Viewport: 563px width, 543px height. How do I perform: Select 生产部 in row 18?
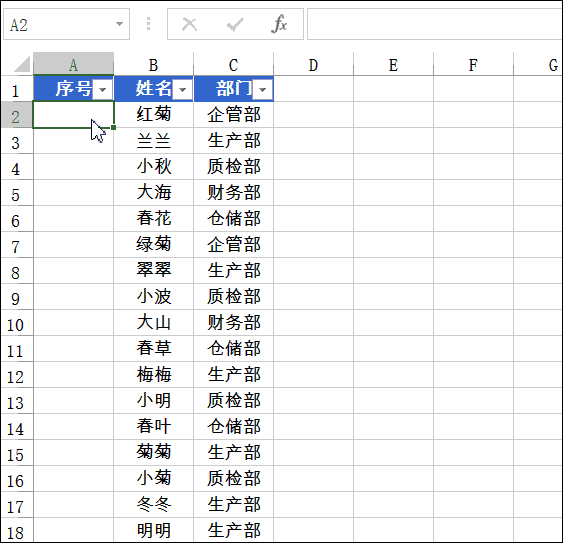point(234,530)
